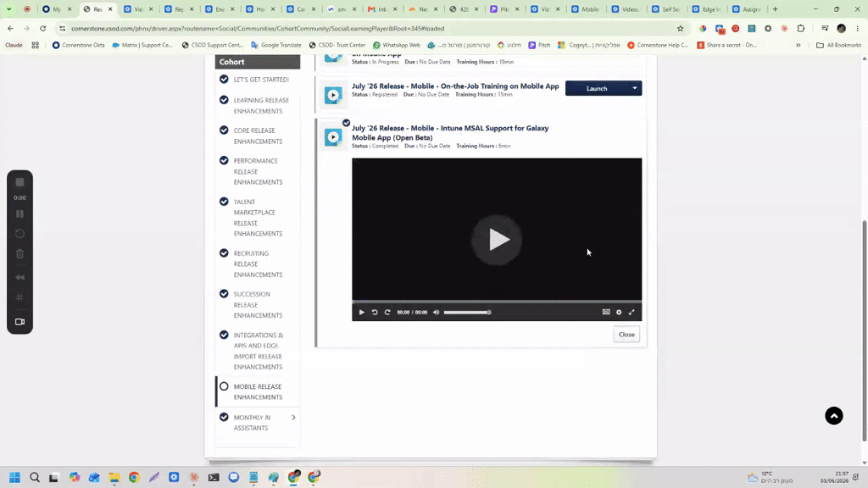This screenshot has width=868, height=488.
Task: Select Mobile Release Enhancements section
Action: click(x=258, y=391)
